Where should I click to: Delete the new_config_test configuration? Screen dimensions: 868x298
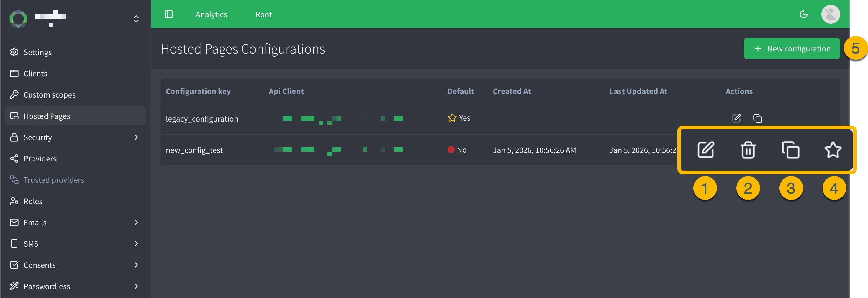pyautogui.click(x=748, y=150)
